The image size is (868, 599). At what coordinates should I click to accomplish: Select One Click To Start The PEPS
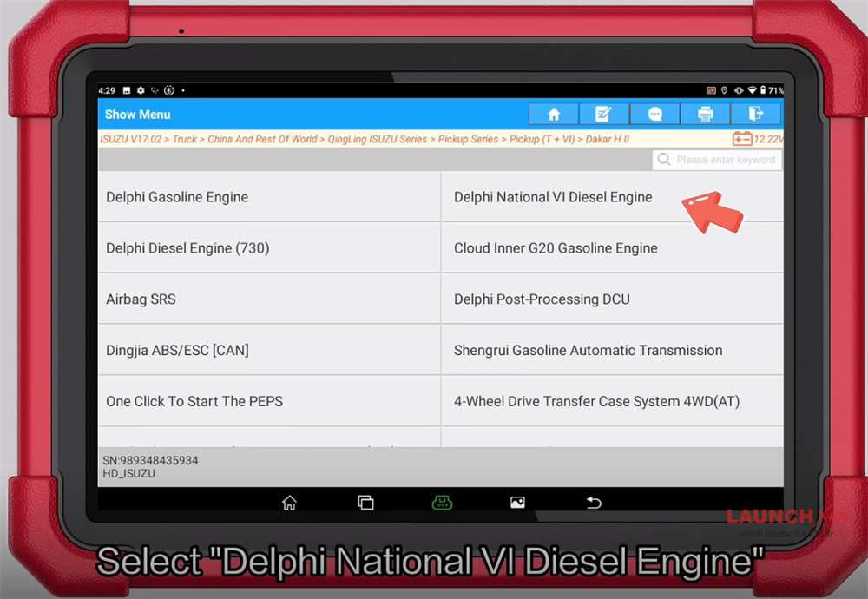click(269, 401)
